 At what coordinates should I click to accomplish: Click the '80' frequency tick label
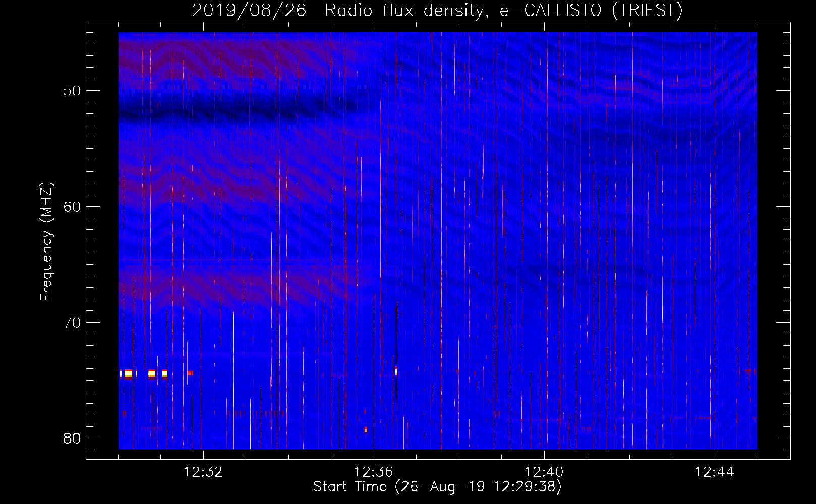pos(73,438)
